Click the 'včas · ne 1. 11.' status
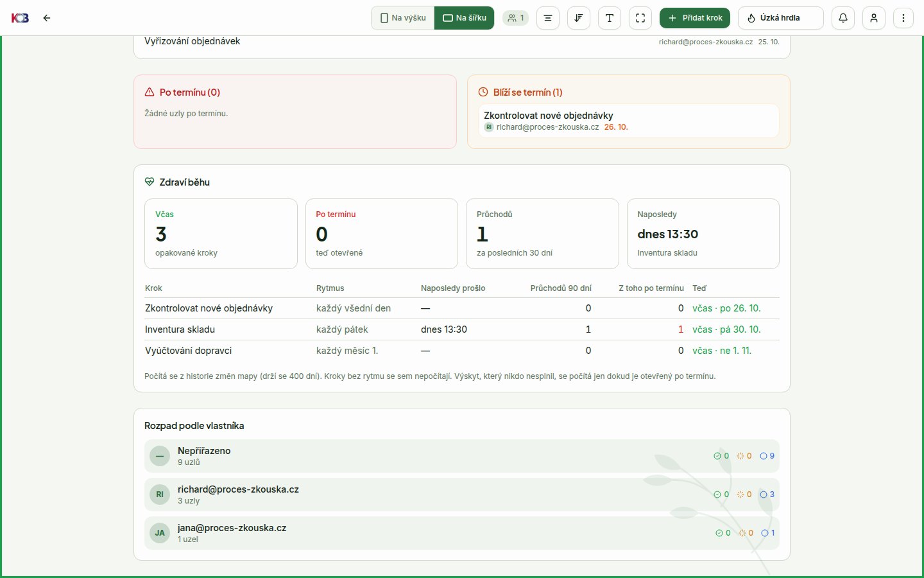This screenshot has height=578, width=924. (x=722, y=351)
